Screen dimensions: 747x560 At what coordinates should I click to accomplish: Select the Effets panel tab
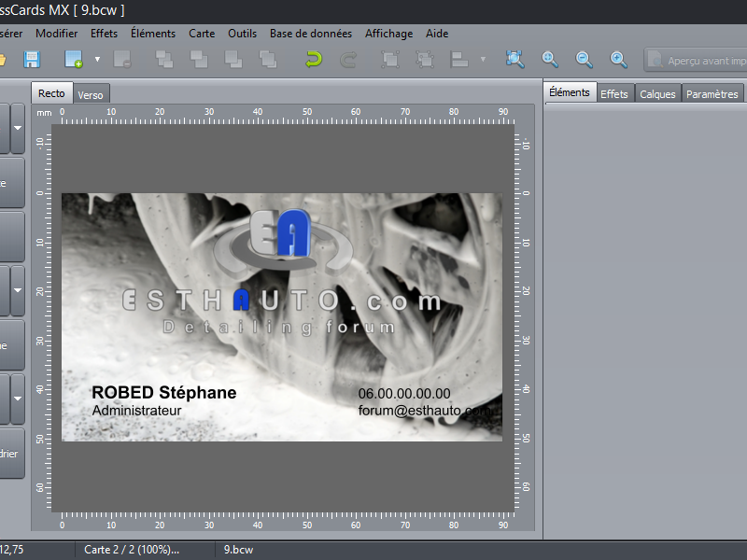click(x=614, y=94)
